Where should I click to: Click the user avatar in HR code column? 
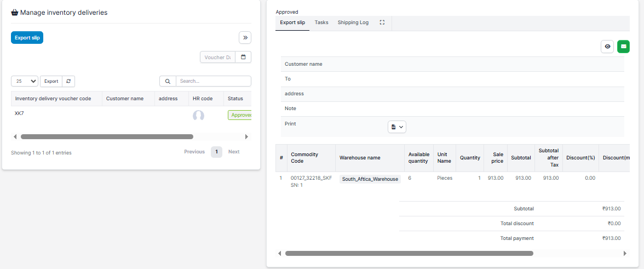pyautogui.click(x=198, y=115)
